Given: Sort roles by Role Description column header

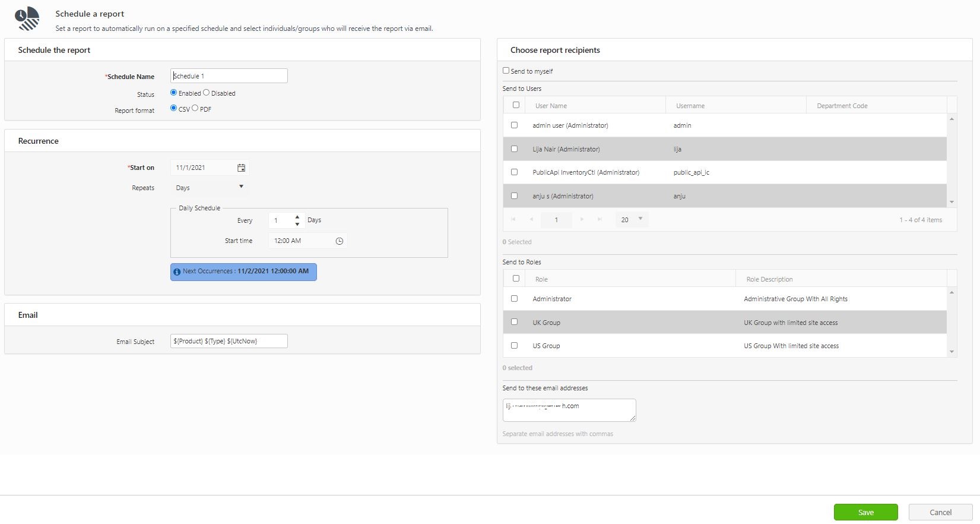Looking at the screenshot, I should (x=769, y=279).
